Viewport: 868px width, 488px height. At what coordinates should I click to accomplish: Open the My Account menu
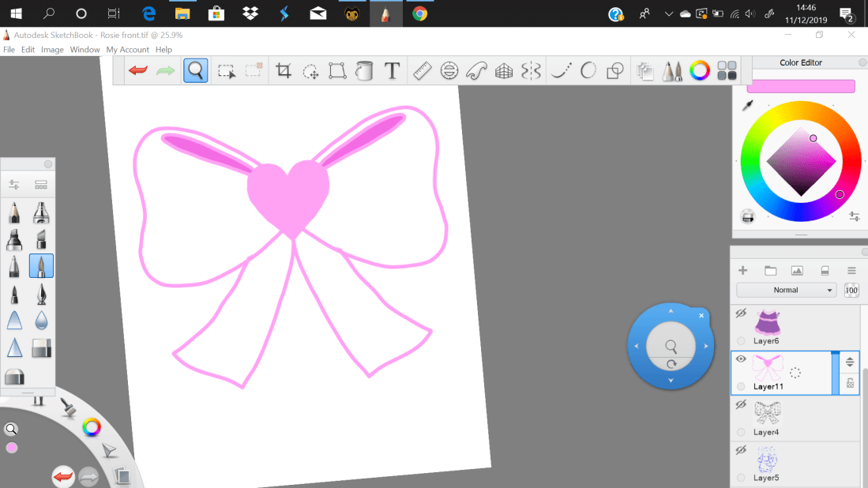(128, 50)
